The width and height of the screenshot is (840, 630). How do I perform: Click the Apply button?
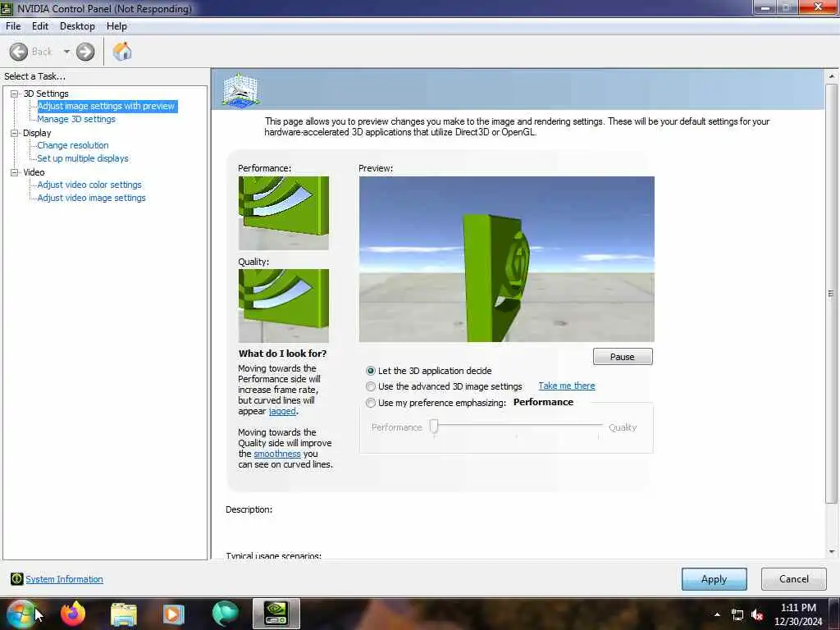coord(714,579)
